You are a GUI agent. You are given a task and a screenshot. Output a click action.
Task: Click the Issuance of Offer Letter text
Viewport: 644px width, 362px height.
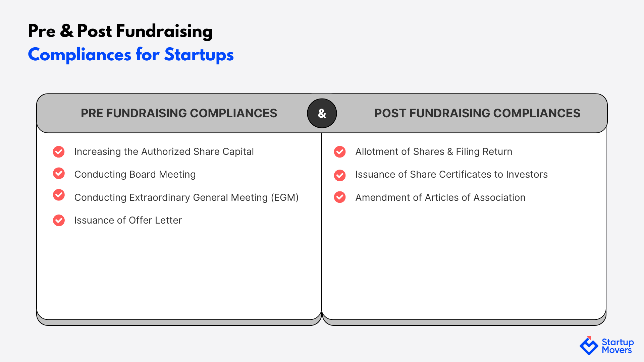pos(128,220)
